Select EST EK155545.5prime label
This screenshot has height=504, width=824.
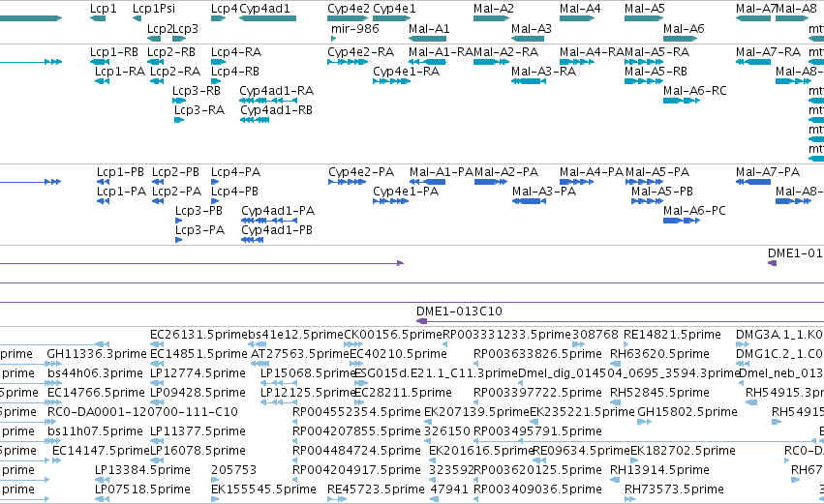point(263,489)
